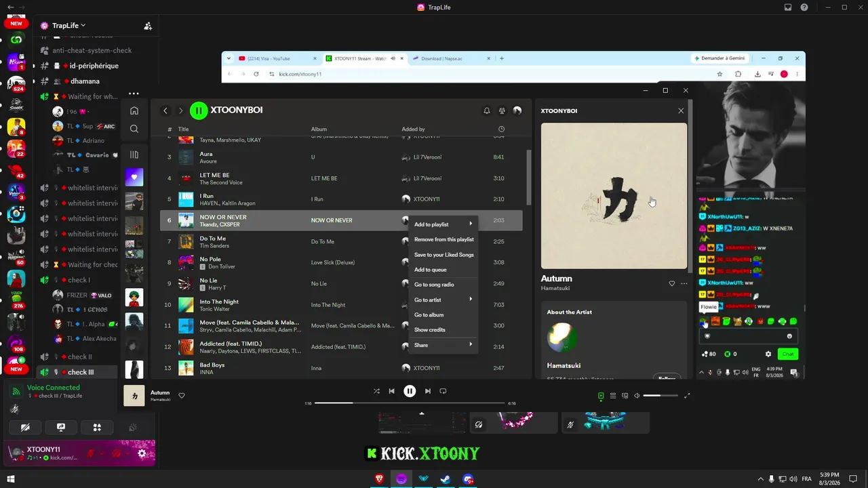Choose Add to queue in context menu
Viewport: 868px width, 488px height.
point(443,270)
